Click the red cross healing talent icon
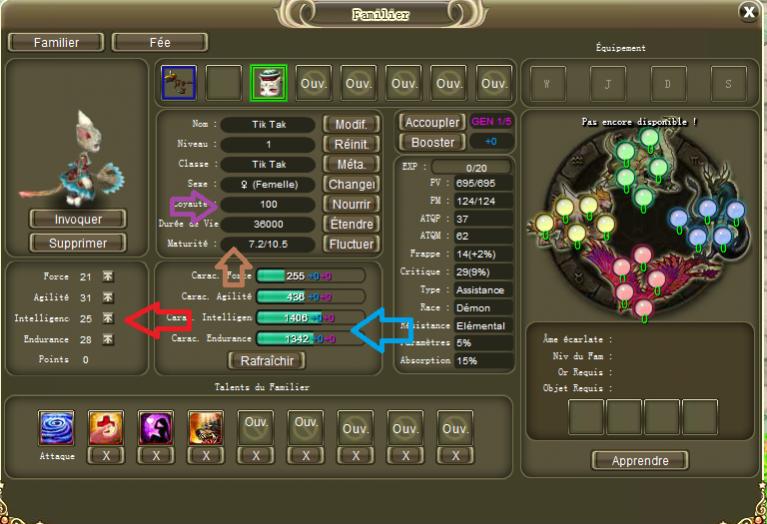767x524 pixels. pyautogui.click(x=106, y=428)
